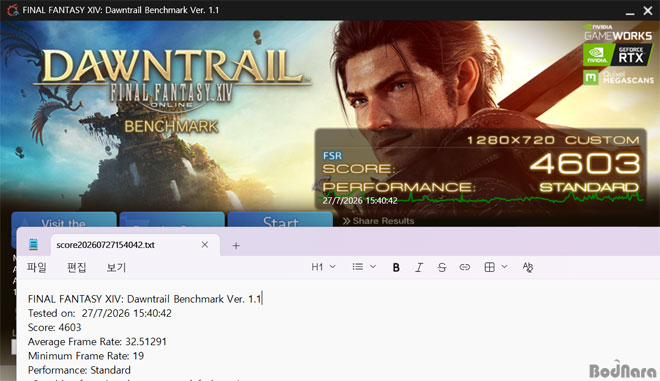
Task: Insert a link with the link icon
Action: point(464,267)
